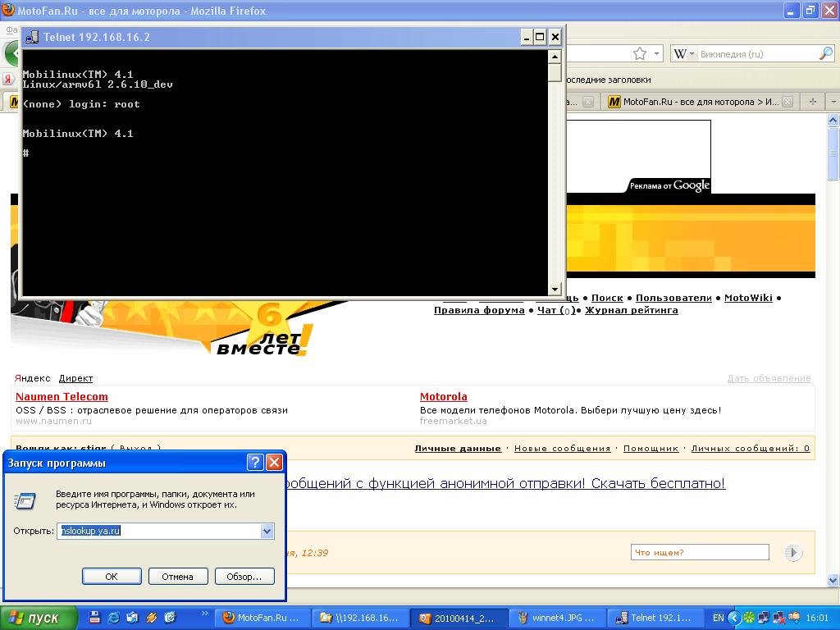Click the Telnet scrollbar down arrow
The image size is (840, 630).
555,290
